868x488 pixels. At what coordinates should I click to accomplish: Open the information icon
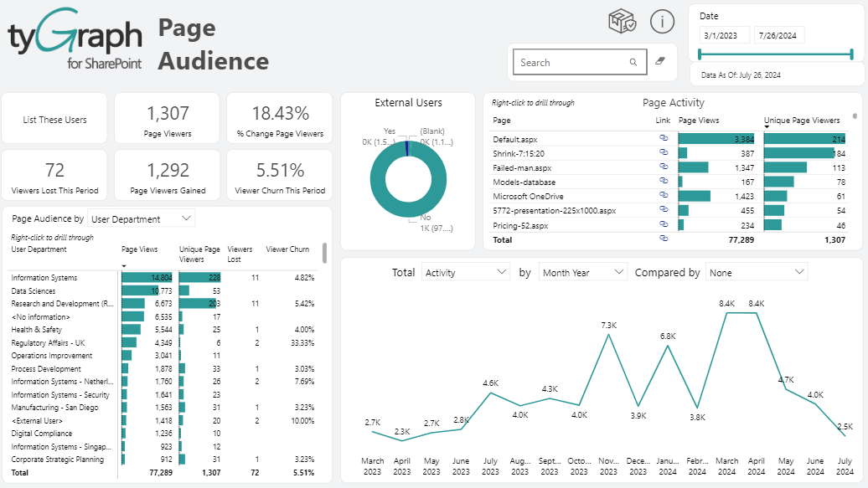click(662, 23)
